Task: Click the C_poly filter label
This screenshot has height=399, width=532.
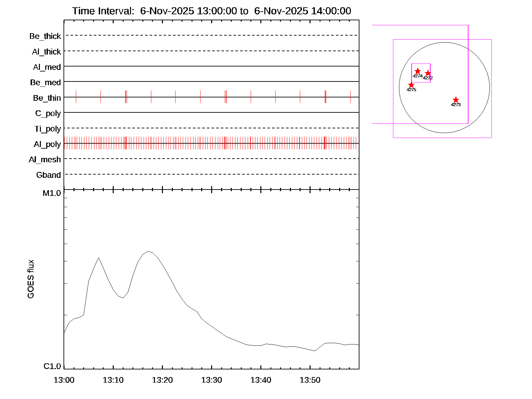Action: click(x=48, y=114)
